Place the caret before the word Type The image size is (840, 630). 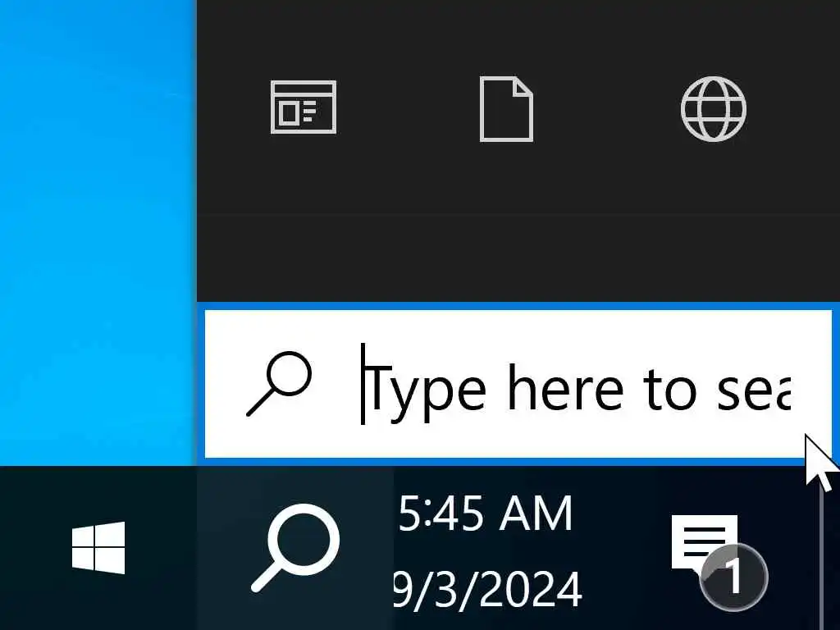tap(363, 384)
